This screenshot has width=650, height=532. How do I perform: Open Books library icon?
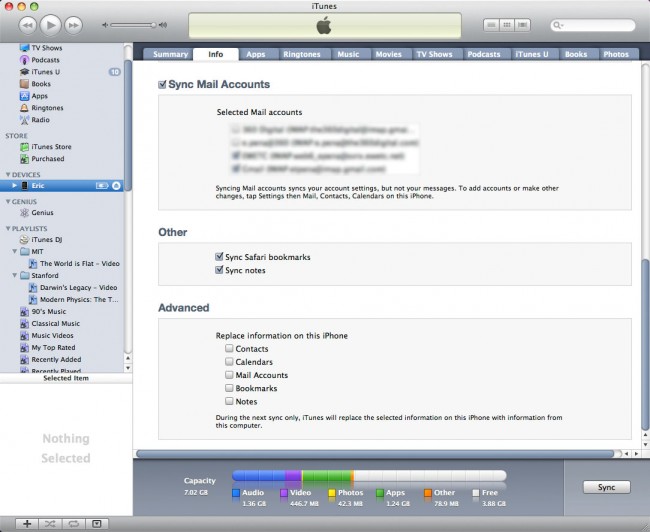coord(24,84)
